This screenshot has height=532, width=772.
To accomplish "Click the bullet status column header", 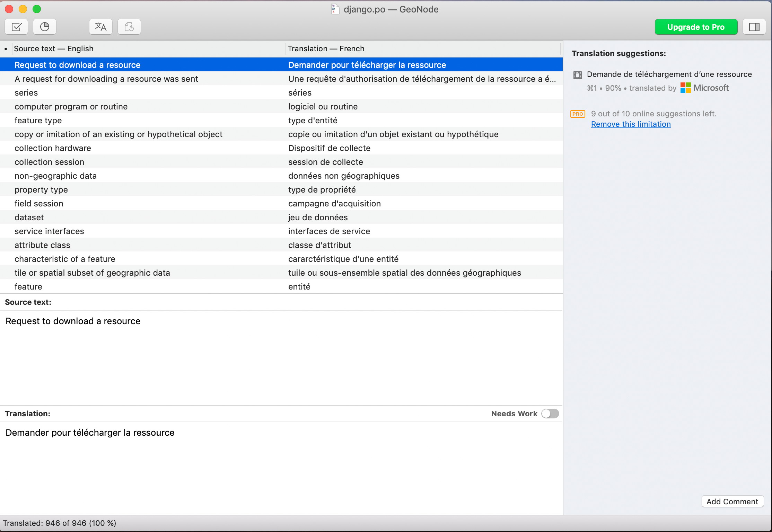I will coord(6,49).
